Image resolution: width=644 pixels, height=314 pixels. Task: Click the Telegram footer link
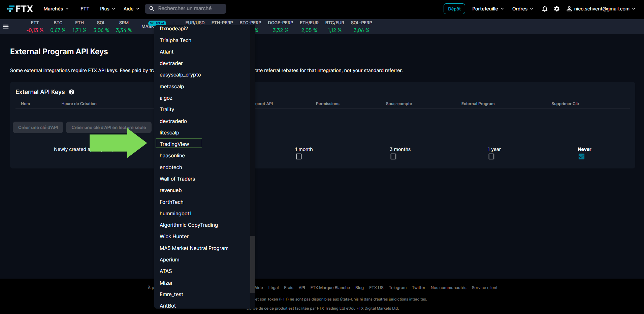[397, 287]
